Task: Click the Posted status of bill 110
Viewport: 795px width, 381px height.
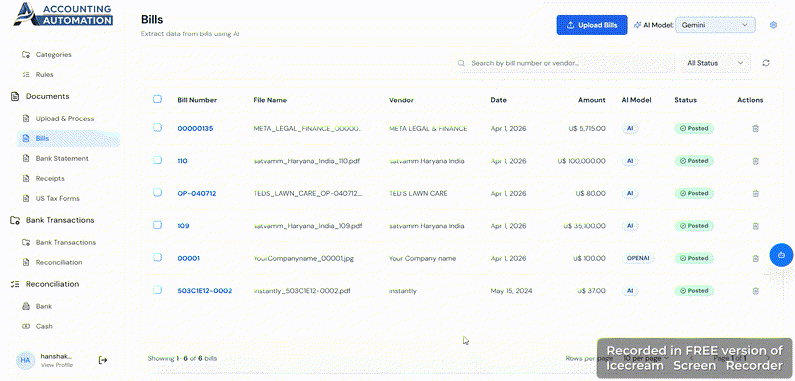Action: (694, 161)
